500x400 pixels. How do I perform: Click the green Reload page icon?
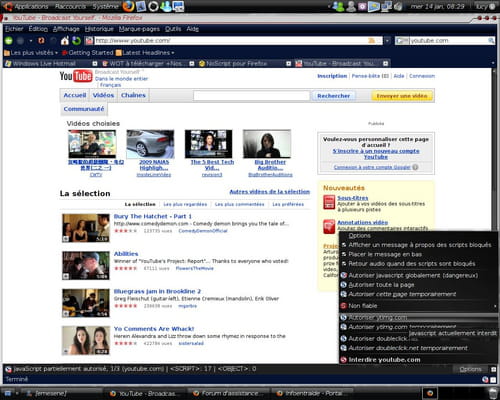(x=77, y=41)
